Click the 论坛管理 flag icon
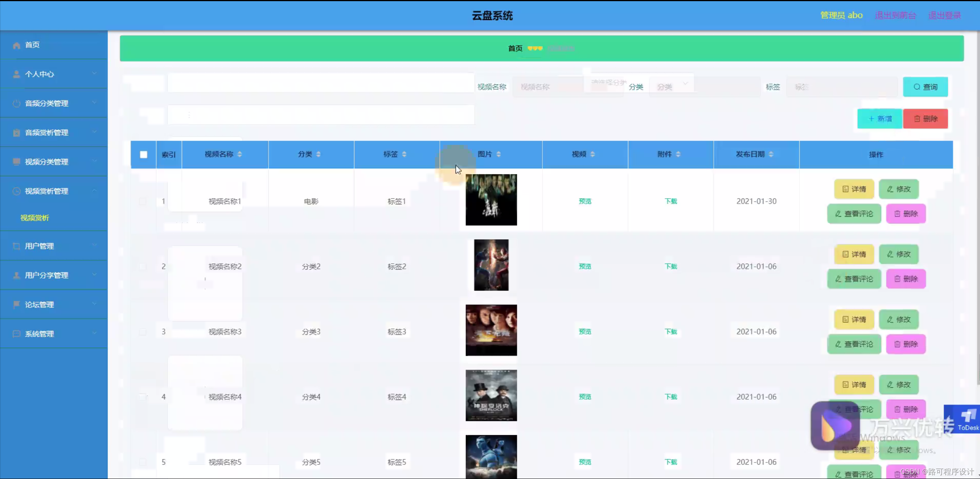Screen dimensions: 980x479 [x=16, y=305]
